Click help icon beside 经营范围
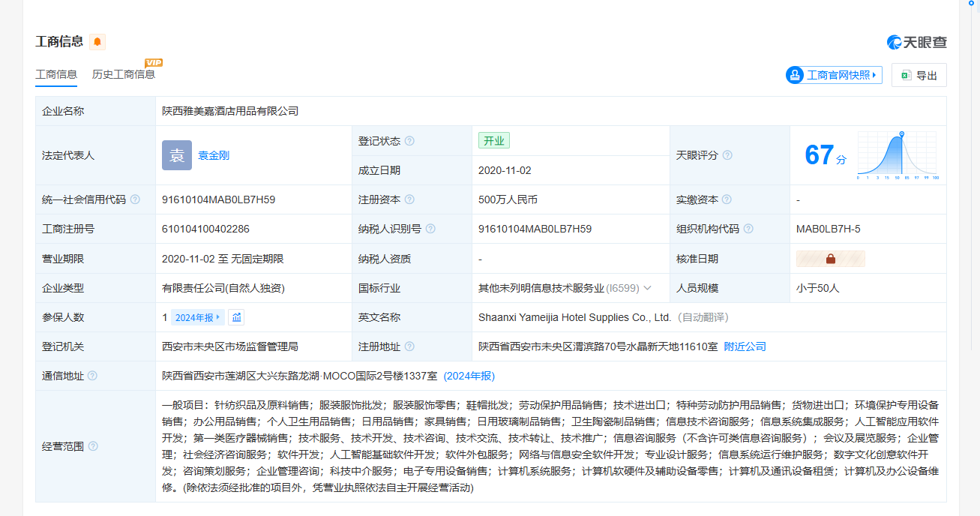This screenshot has width=980, height=516. pyautogui.click(x=93, y=446)
